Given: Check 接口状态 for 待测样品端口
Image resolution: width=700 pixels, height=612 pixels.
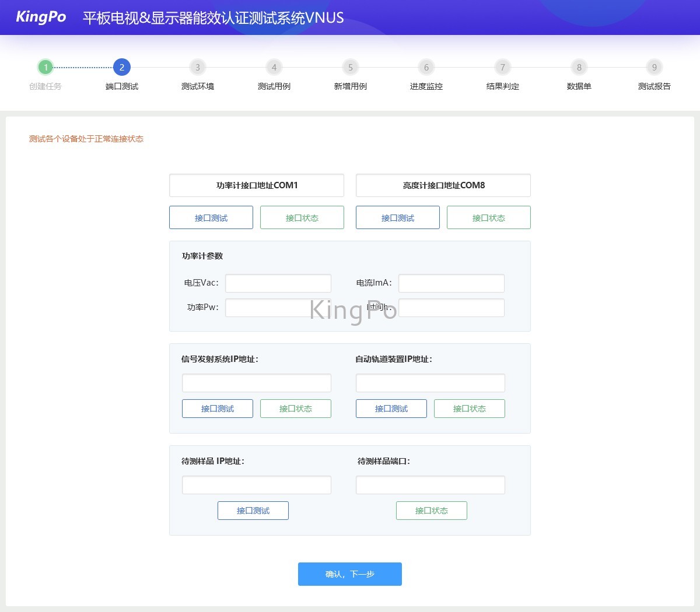Looking at the screenshot, I should pyautogui.click(x=432, y=511).
